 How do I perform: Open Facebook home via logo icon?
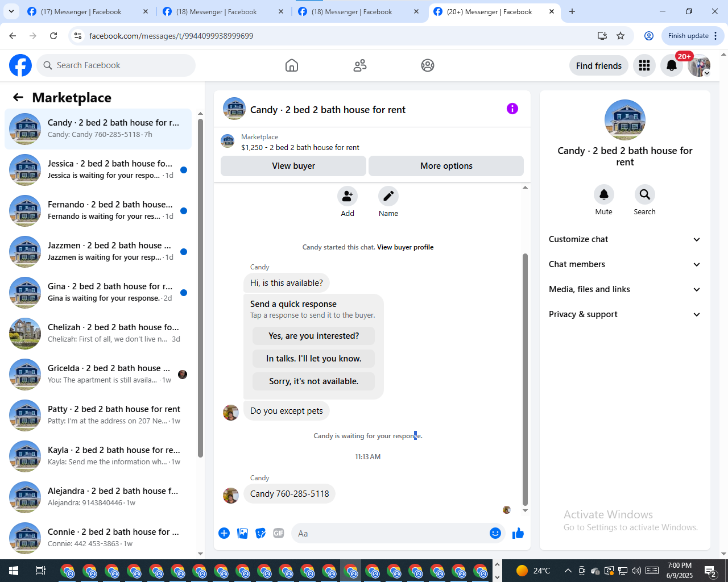(20, 65)
